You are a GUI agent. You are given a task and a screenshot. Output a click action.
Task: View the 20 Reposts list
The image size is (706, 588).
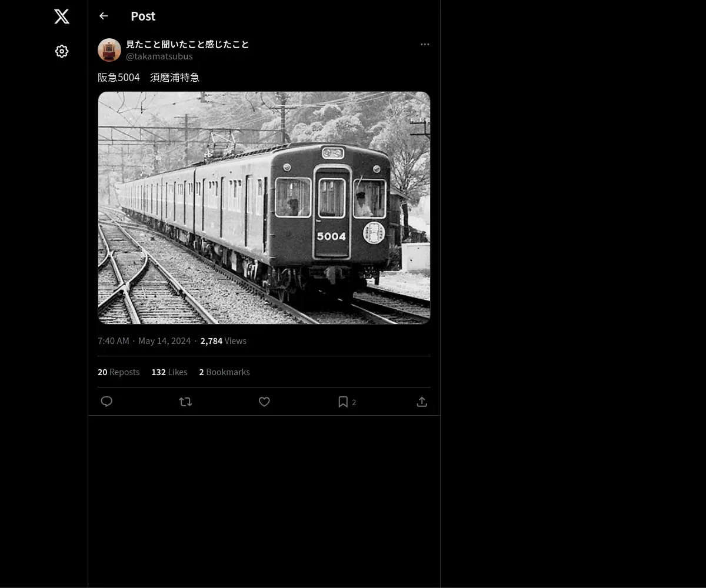[x=118, y=372]
